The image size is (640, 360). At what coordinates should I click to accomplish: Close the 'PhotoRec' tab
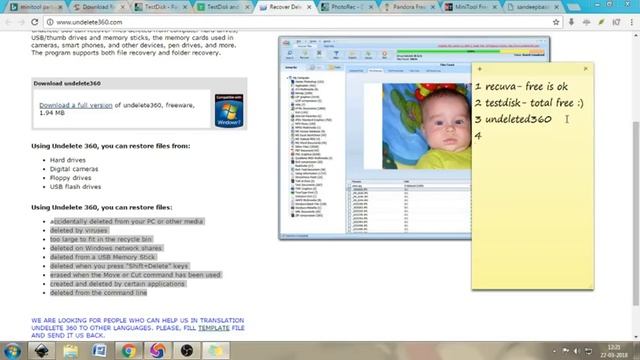(x=371, y=7)
